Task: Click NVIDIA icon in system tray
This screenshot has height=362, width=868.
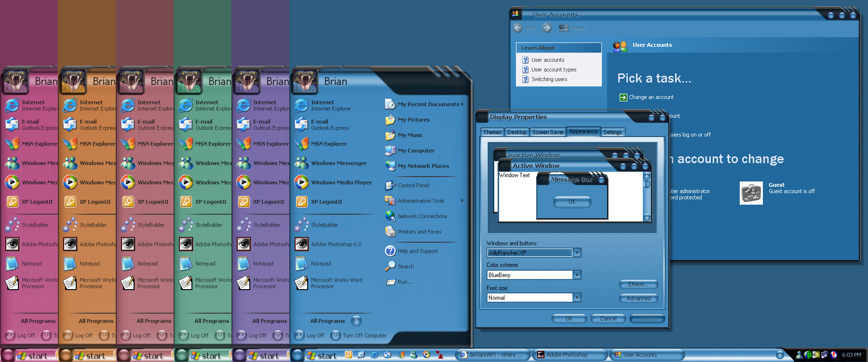Action: pyautogui.click(x=816, y=355)
